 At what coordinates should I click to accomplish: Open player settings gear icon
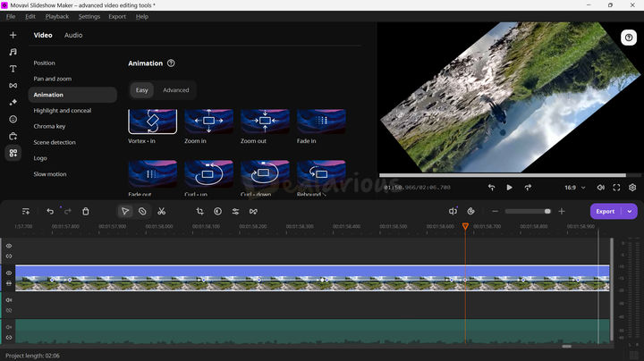point(632,188)
